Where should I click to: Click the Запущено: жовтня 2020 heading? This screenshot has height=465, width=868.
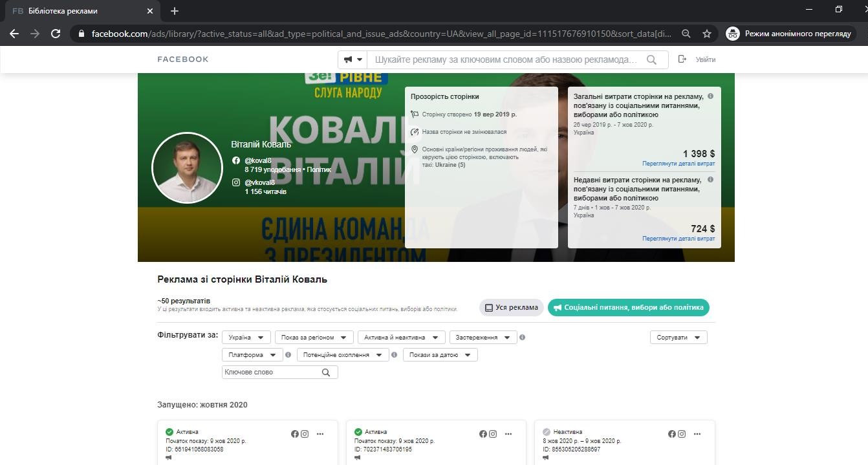pyautogui.click(x=202, y=405)
